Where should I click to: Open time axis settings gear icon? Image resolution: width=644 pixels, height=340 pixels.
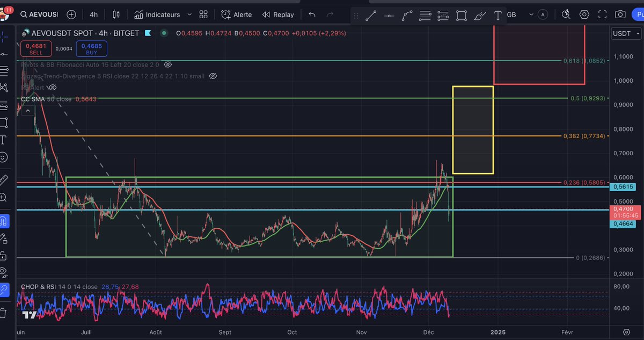coord(626,332)
